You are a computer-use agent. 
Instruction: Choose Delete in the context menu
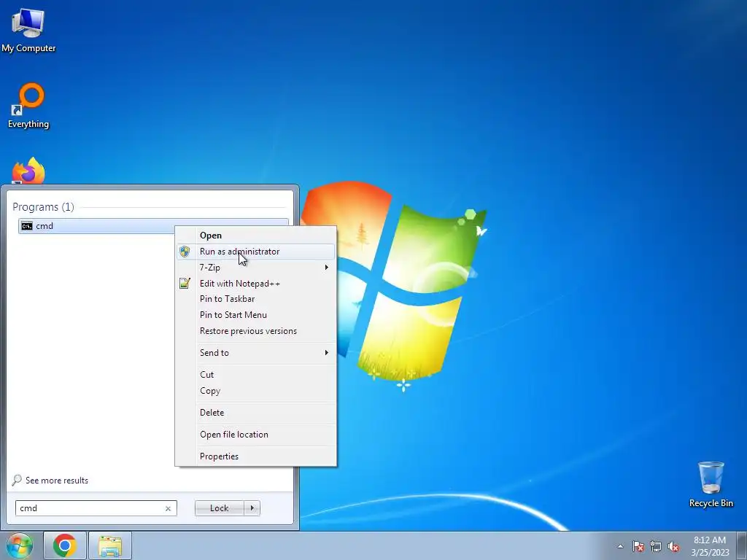point(256,413)
